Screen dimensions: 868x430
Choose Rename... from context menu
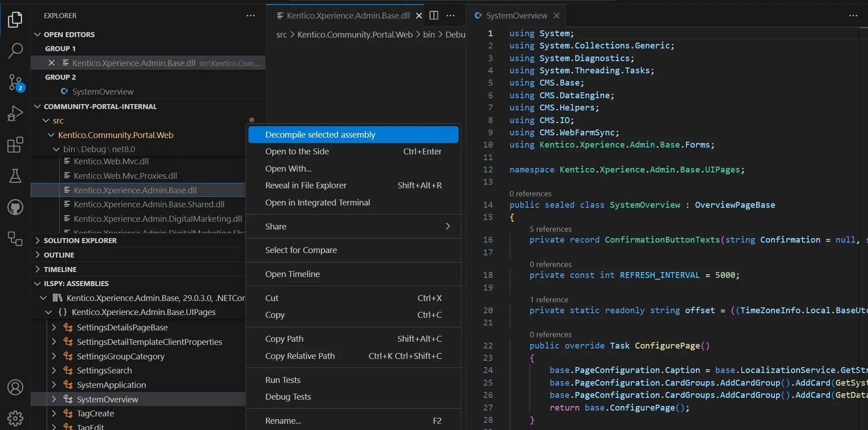point(353,420)
